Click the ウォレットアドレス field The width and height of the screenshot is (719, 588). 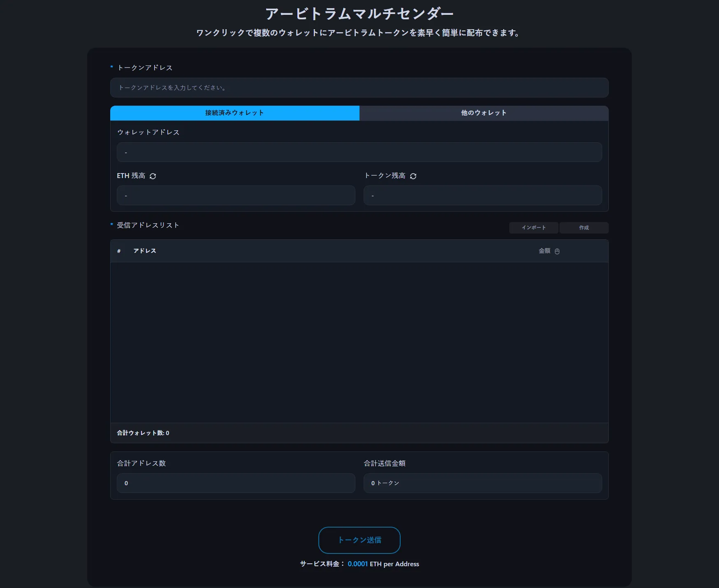(x=359, y=152)
